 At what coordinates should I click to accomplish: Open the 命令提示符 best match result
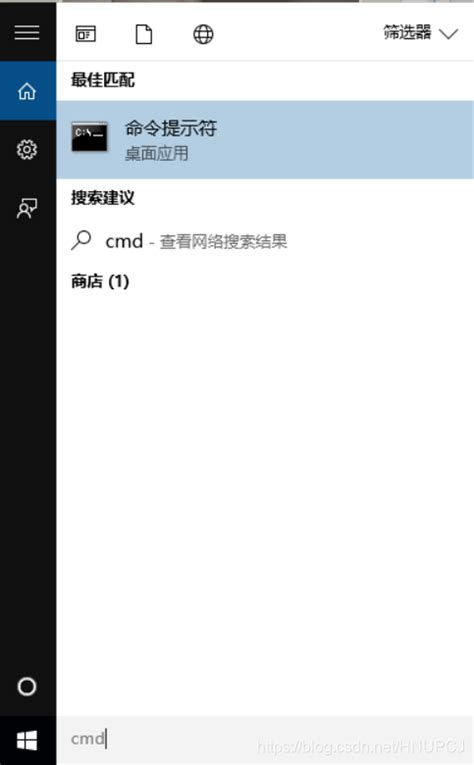[x=265, y=140]
